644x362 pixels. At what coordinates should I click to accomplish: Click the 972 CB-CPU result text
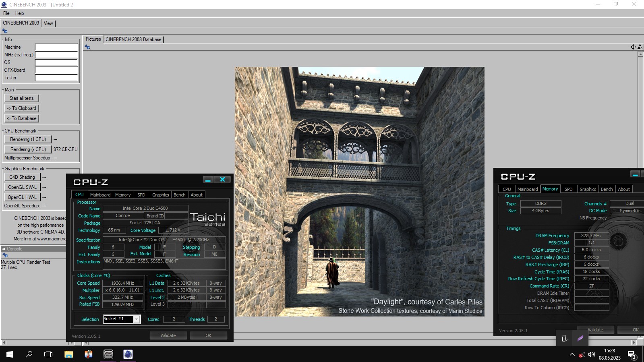coord(66,149)
